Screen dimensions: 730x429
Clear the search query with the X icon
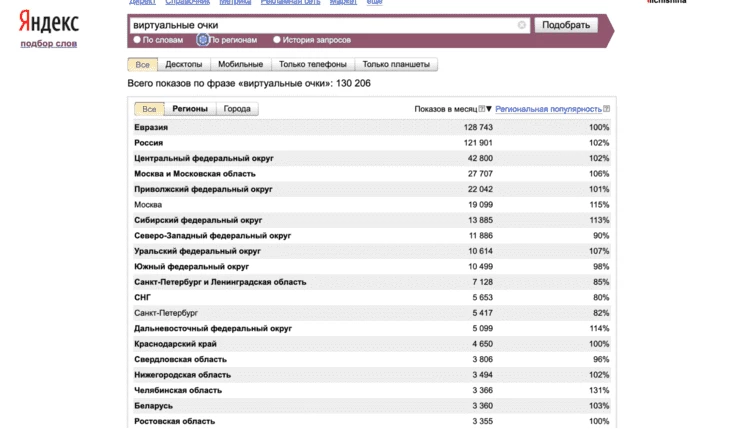click(x=521, y=25)
